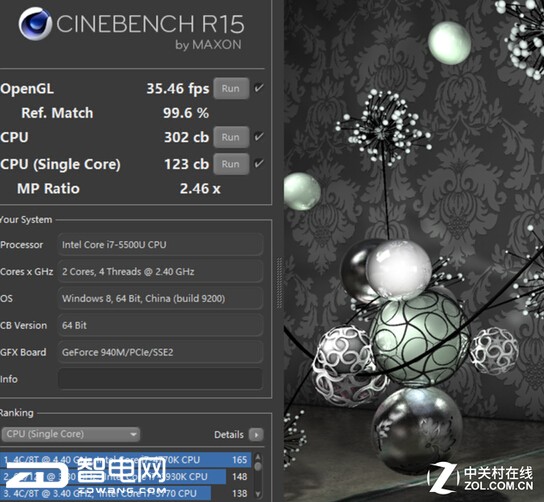Select the Cores x GHz field
The image size is (544, 502).
pyautogui.click(x=160, y=272)
